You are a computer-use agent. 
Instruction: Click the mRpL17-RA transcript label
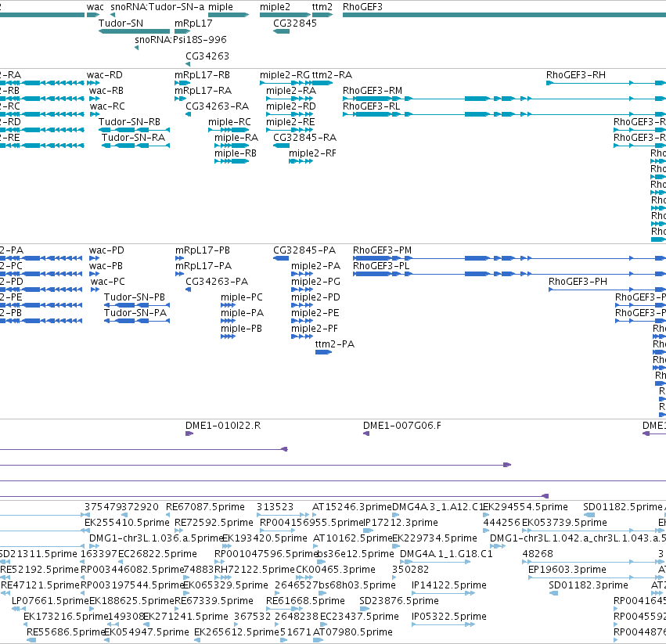203,91
